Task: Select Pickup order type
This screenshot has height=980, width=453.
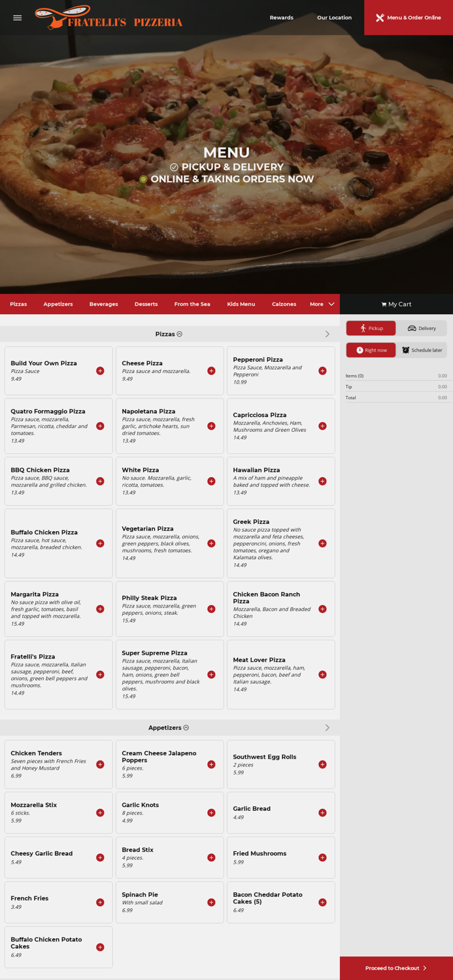Action: [371, 328]
